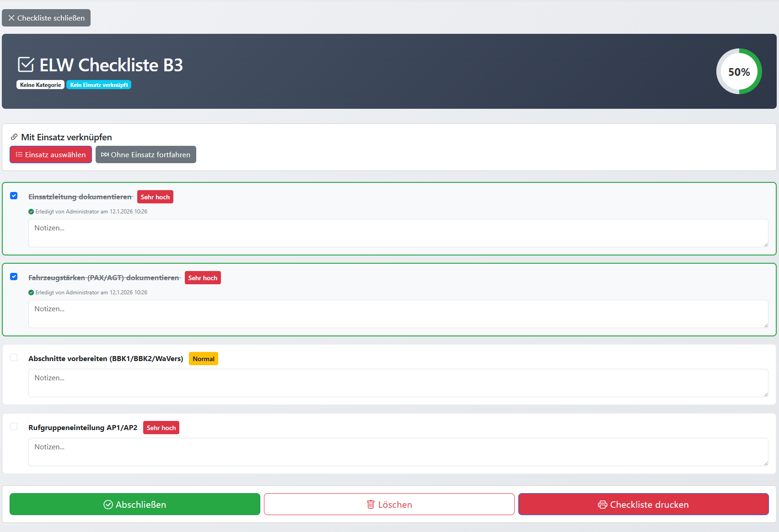Click the link icon next to Mit Einsatz verknüpfen

click(x=14, y=137)
